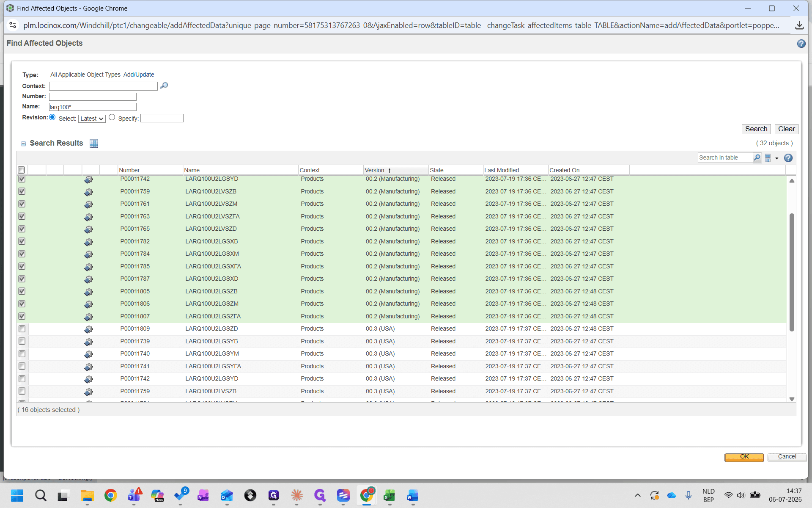Click the part icon in row LARQ100U2LGSXFA

click(88, 267)
